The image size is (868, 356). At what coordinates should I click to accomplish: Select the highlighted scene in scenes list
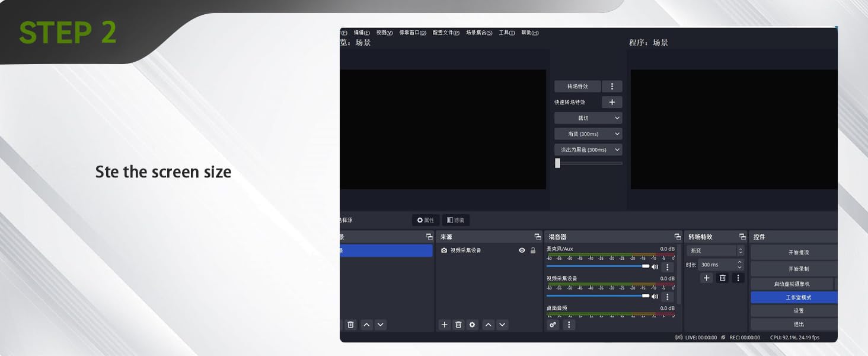386,250
